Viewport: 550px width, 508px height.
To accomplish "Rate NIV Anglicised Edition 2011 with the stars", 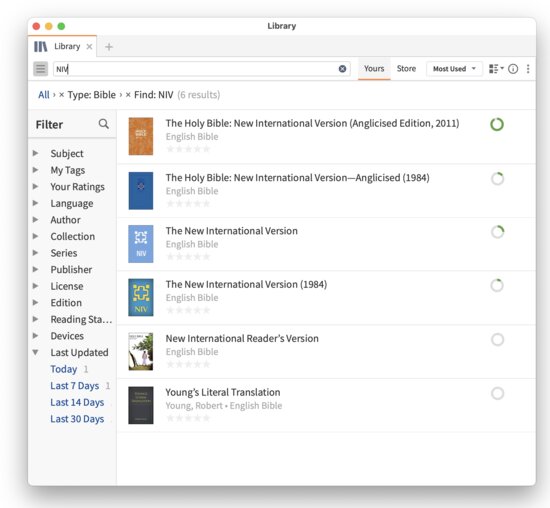I will [x=188, y=149].
